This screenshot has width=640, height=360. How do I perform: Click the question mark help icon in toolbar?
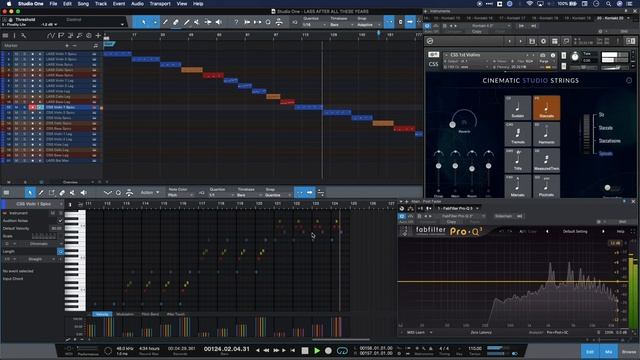click(x=236, y=22)
